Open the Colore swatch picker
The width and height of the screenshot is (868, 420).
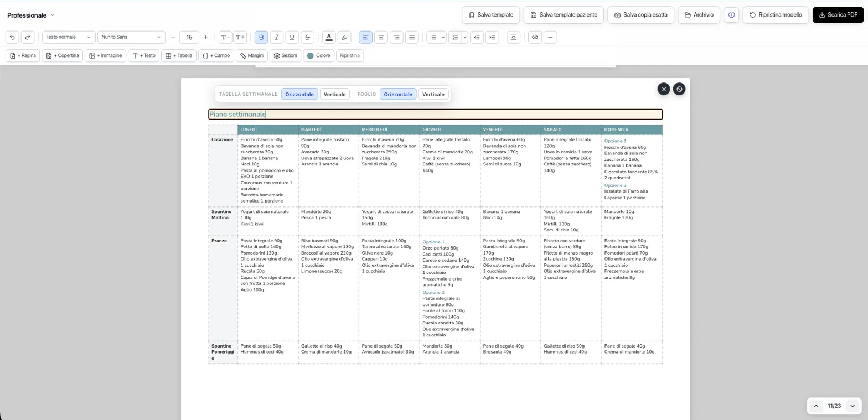tap(318, 55)
